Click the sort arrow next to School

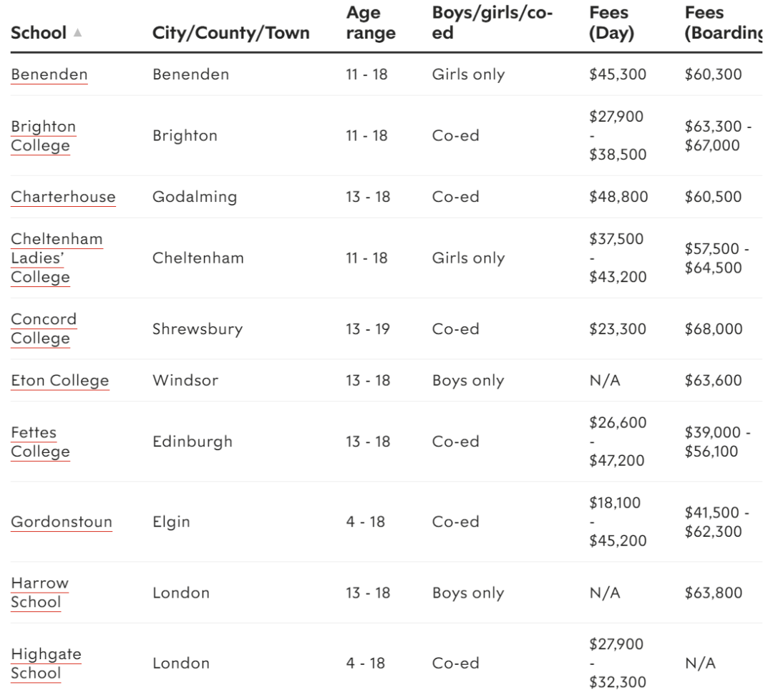(77, 33)
